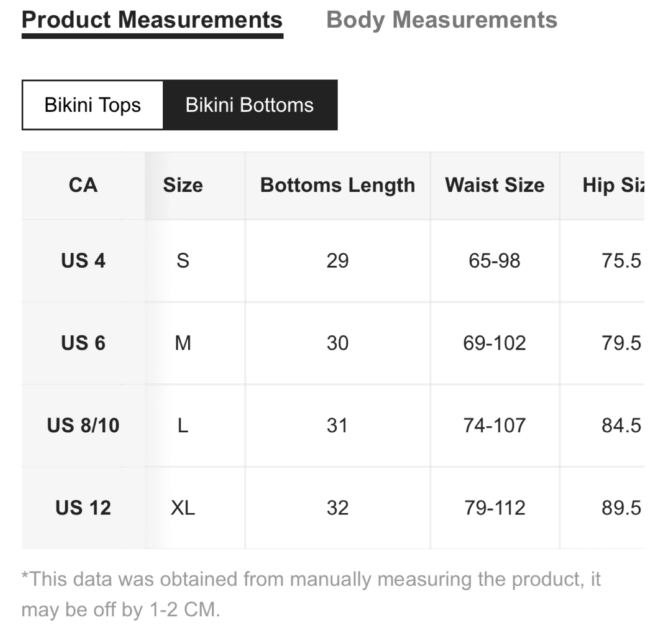Select the Bikini Bottoms toggle button
This screenshot has height=644, width=666.
pos(250,105)
